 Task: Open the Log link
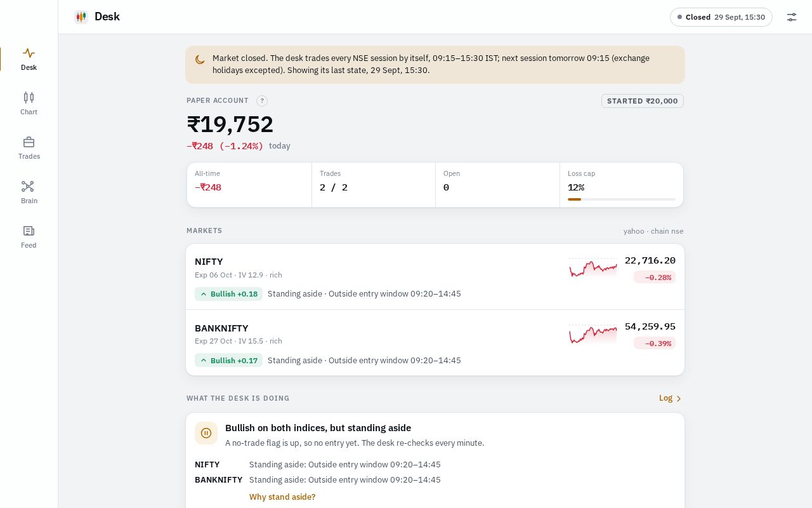(x=670, y=398)
